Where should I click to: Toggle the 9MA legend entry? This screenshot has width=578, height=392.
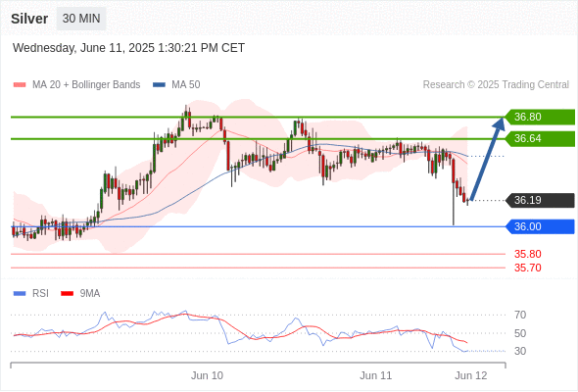[x=80, y=294]
